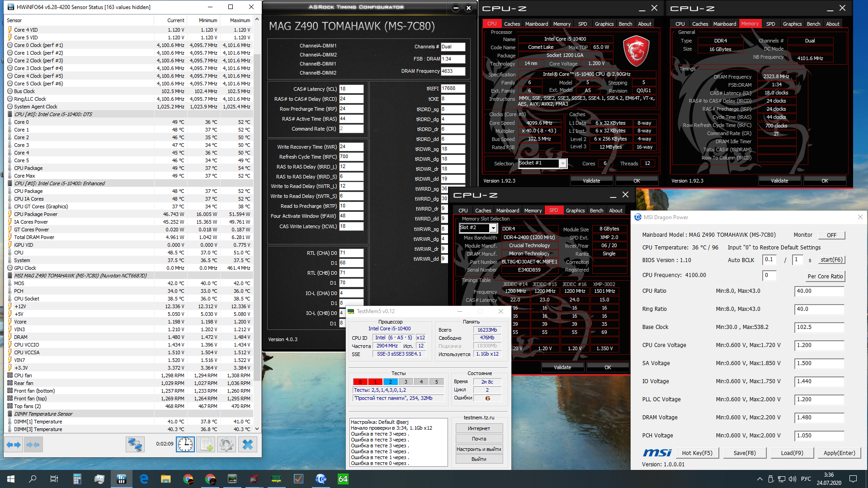
Task: Toggle Monitor OFF button in Dragon Power
Action: coord(831,235)
